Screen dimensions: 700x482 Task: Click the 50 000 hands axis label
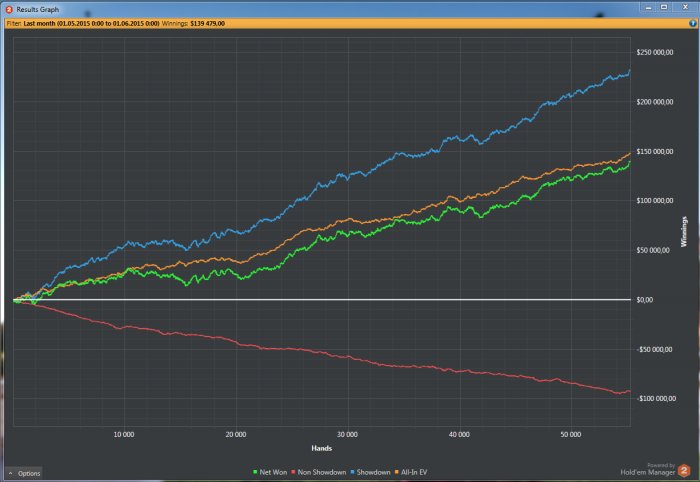tap(571, 434)
